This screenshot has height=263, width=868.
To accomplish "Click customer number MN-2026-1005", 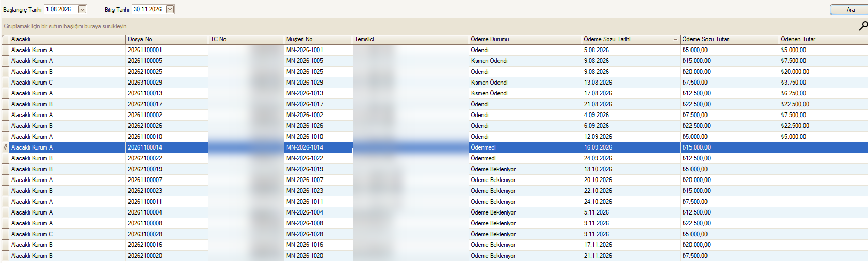I will point(304,61).
